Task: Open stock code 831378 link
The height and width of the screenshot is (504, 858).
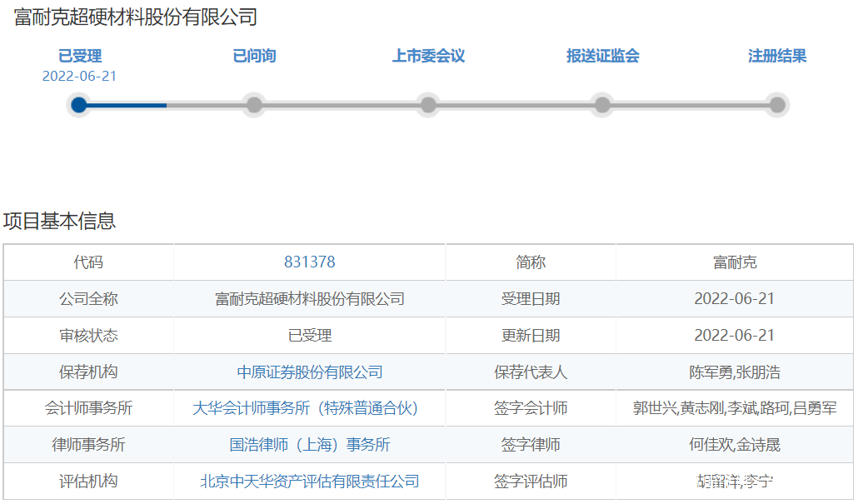Action: pyautogui.click(x=310, y=262)
